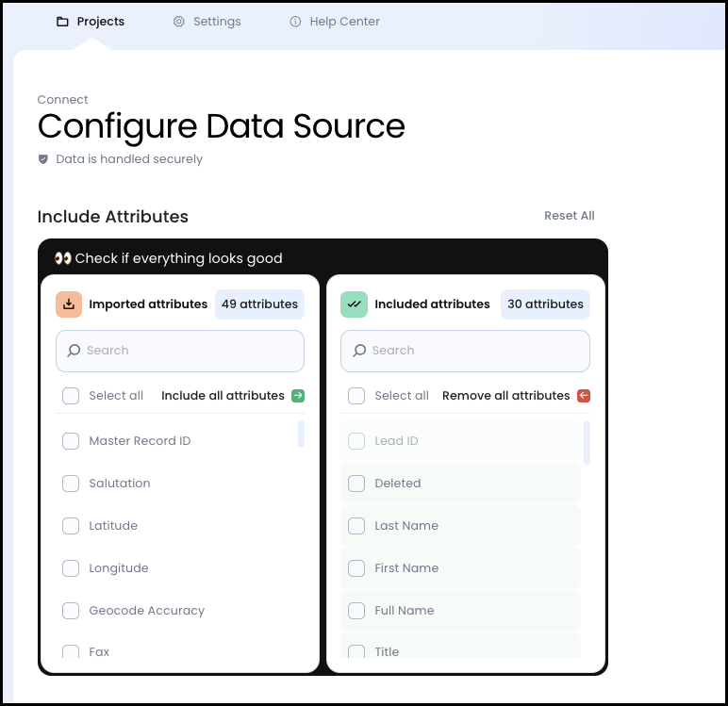Tick the Last Name checkbox in Included attributes

pos(356,526)
